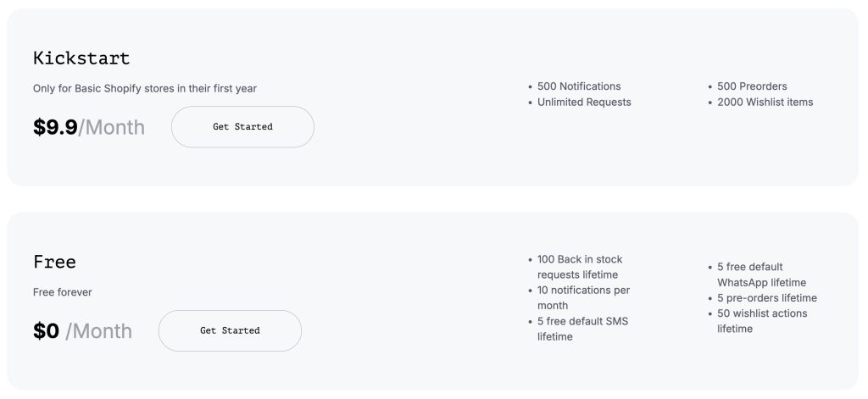Select the Kickstart plan heading
Screen dimensions: 868x399
(81, 58)
